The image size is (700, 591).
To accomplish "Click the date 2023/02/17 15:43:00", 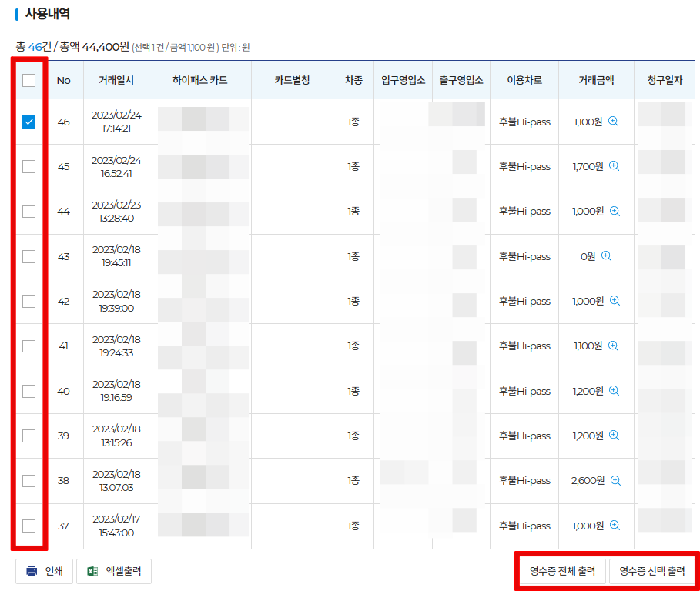I will coord(116,526).
